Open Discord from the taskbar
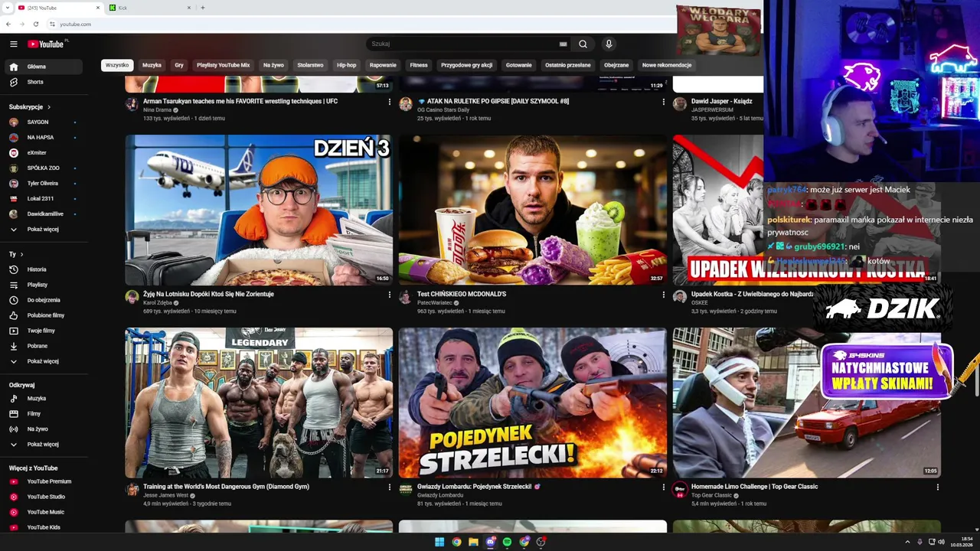 tap(490, 542)
